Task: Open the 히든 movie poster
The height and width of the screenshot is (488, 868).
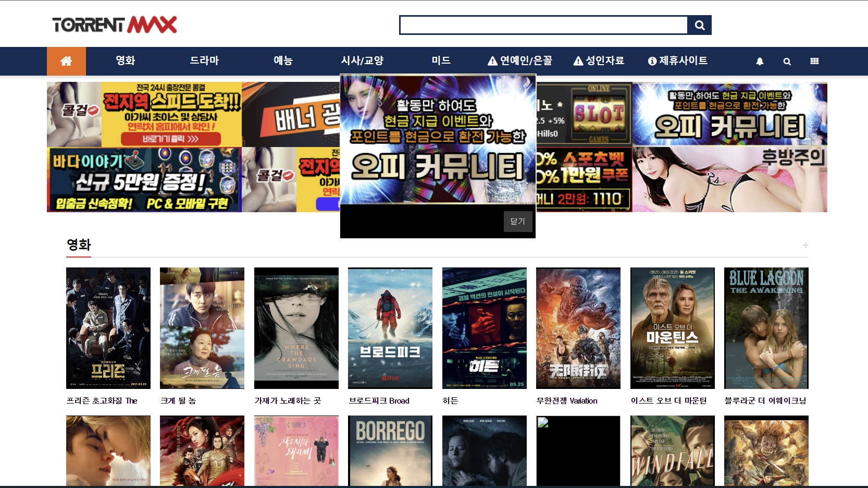Action: point(485,328)
